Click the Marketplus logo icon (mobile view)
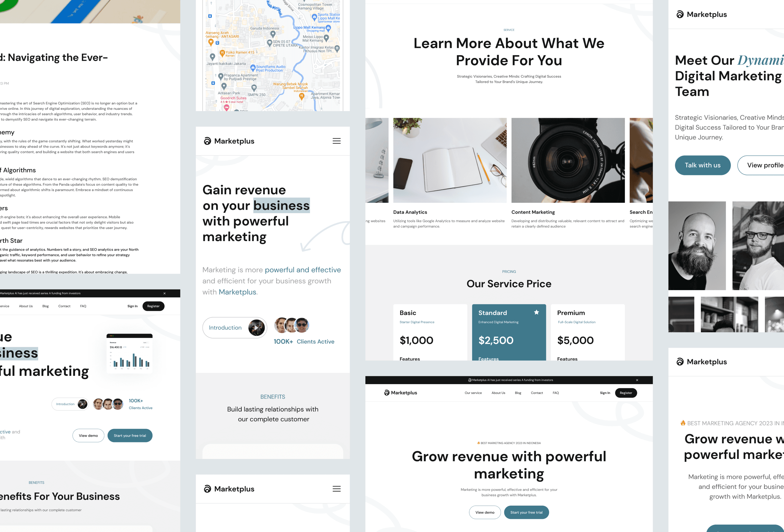The width and height of the screenshot is (784, 532). click(x=207, y=141)
